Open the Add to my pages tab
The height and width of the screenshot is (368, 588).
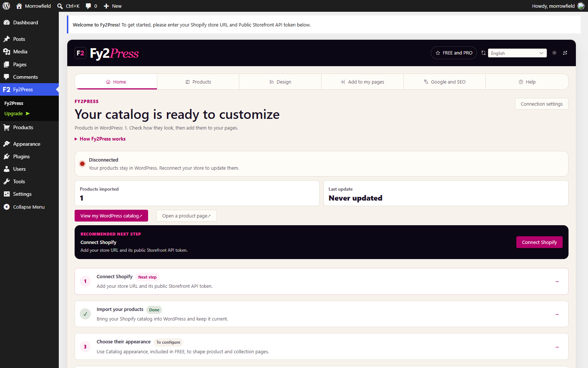coord(362,82)
